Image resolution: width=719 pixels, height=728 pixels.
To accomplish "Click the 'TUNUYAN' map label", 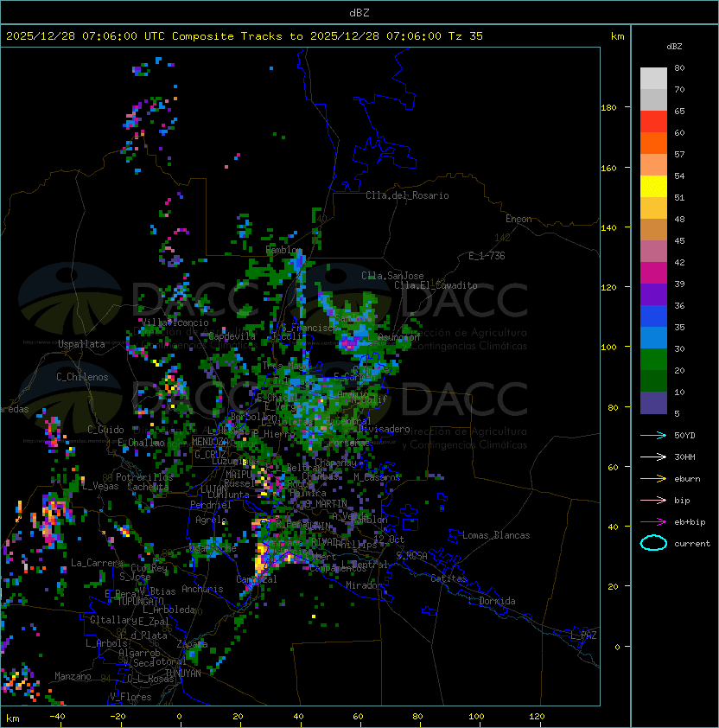I will tap(183, 674).
